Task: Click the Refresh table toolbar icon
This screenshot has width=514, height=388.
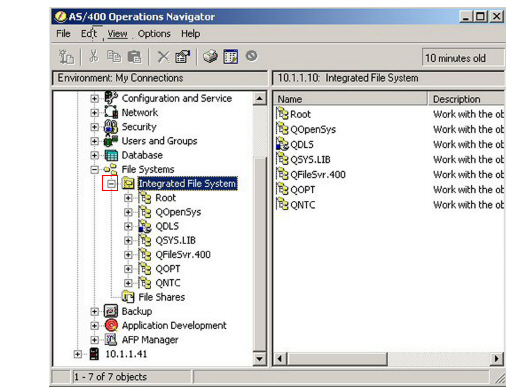Action: 231,56
